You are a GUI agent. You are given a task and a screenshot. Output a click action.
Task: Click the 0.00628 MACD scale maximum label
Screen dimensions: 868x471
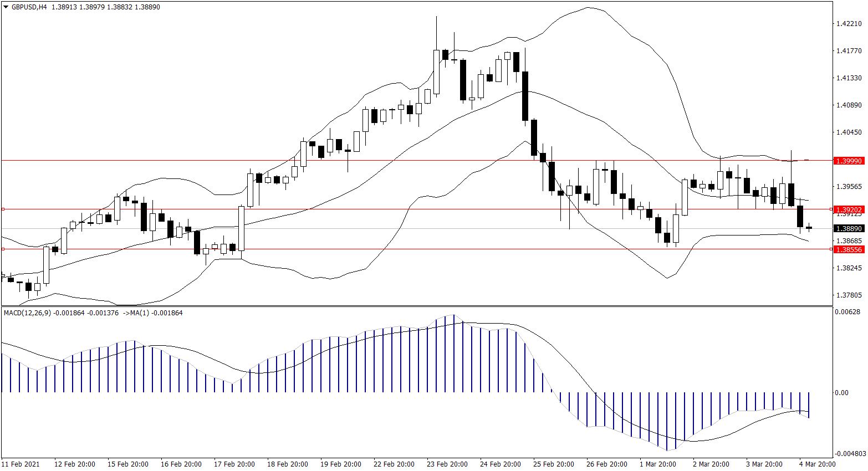coord(849,313)
